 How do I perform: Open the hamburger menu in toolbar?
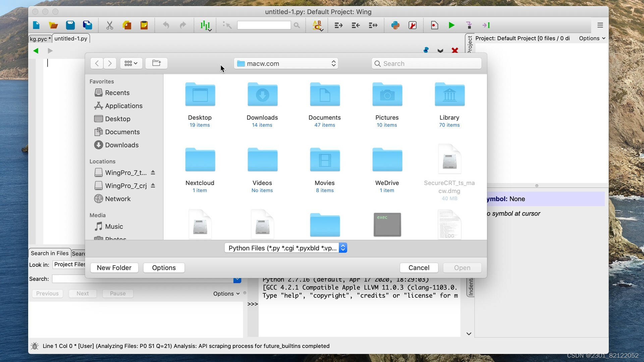600,25
